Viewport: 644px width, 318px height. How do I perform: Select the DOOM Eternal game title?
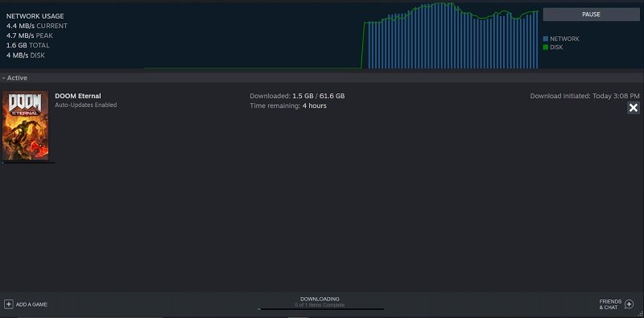tap(78, 96)
